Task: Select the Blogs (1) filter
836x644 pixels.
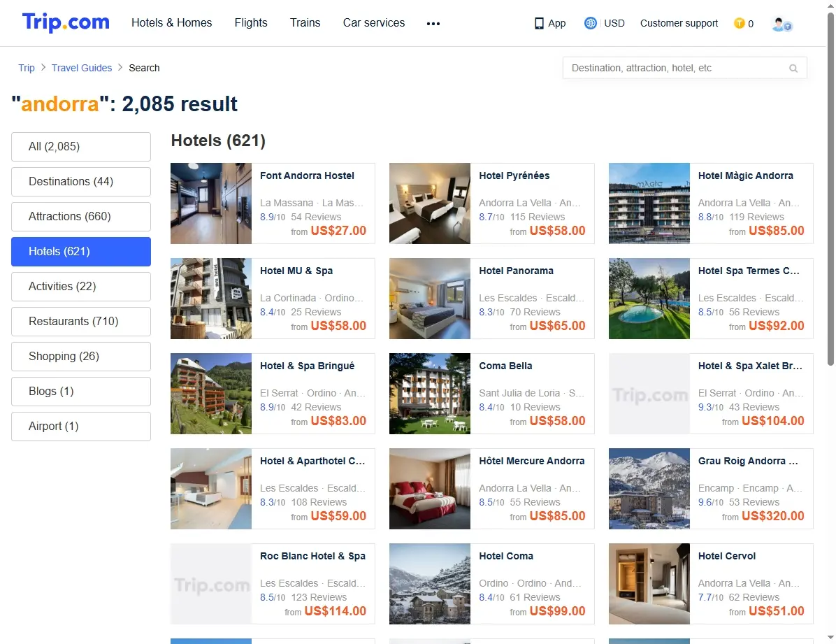Action: (x=81, y=391)
